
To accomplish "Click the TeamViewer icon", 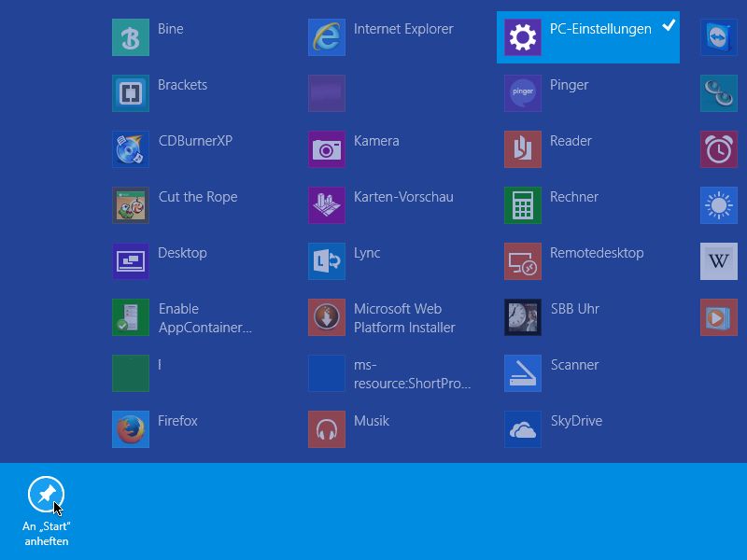I will tap(719, 37).
